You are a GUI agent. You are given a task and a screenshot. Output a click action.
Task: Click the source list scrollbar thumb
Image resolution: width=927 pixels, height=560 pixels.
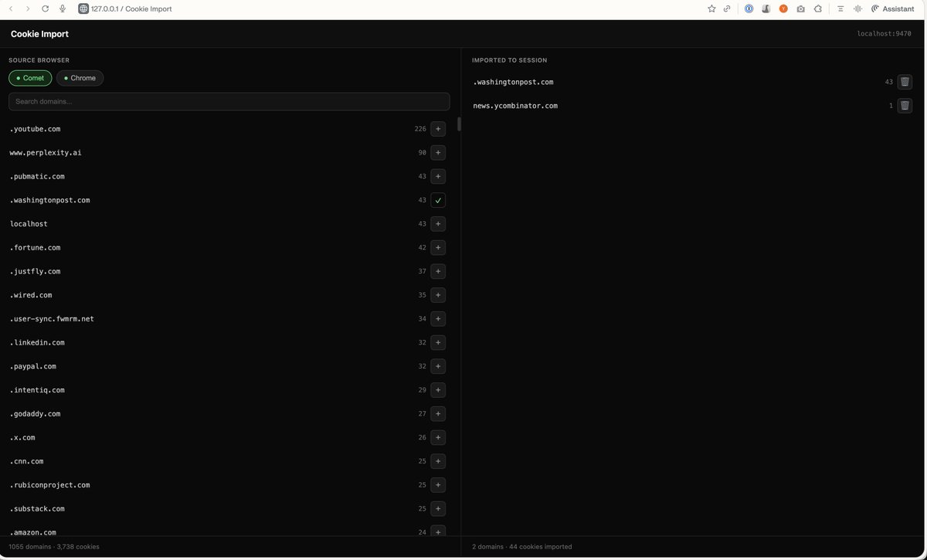coord(459,124)
